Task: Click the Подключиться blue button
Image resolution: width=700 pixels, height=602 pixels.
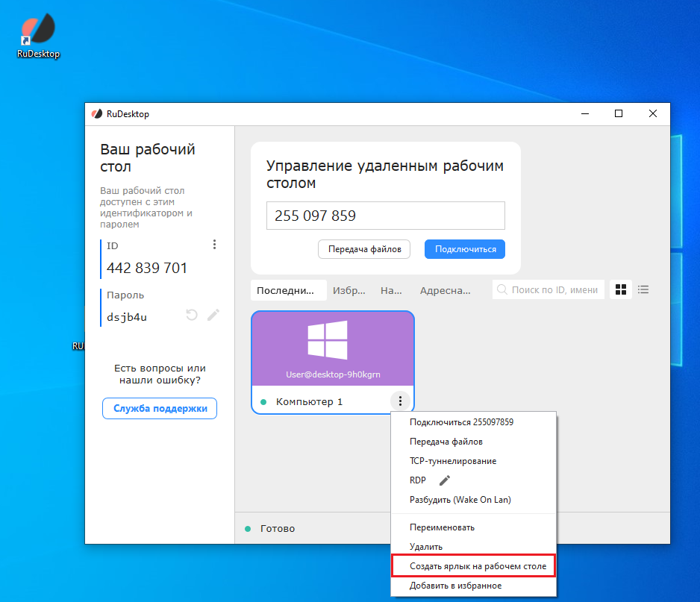Action: [x=465, y=249]
